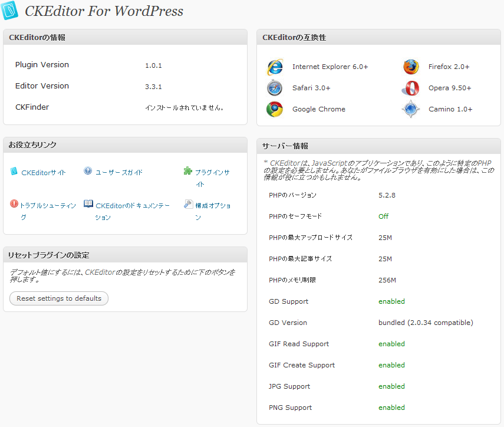Screen dimensions: 504x427
Task: Click the GIF Read Support label
Action: click(x=299, y=344)
